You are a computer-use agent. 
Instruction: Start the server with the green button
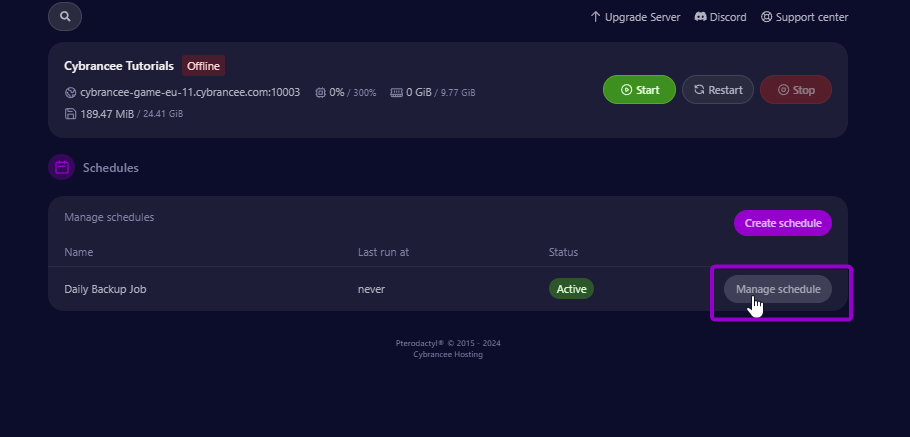pyautogui.click(x=640, y=89)
